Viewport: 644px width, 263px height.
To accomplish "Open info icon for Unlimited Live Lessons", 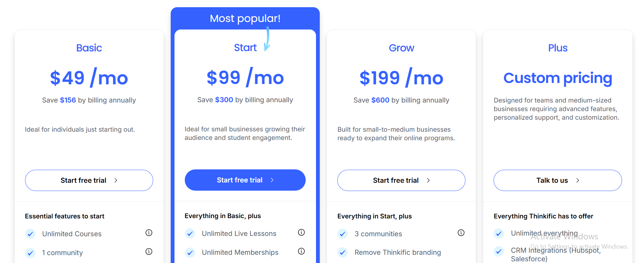I will (301, 232).
